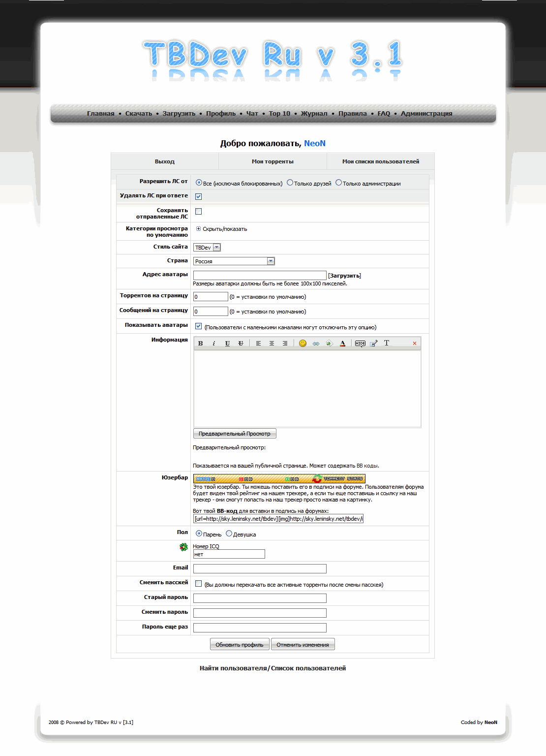Enable Сохранять отправленные ЛС checkbox
The image size is (546, 756).
(x=199, y=211)
